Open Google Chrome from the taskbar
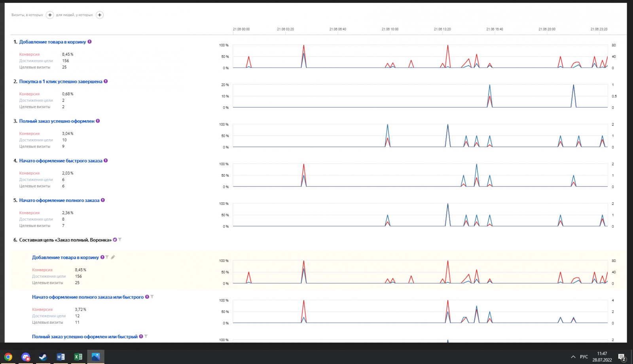 coord(8,357)
